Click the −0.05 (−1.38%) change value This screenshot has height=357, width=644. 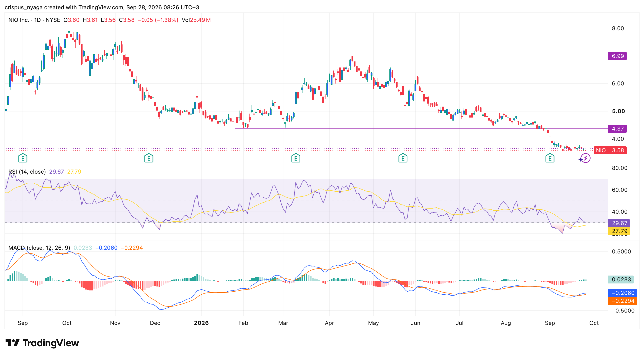[x=158, y=20]
